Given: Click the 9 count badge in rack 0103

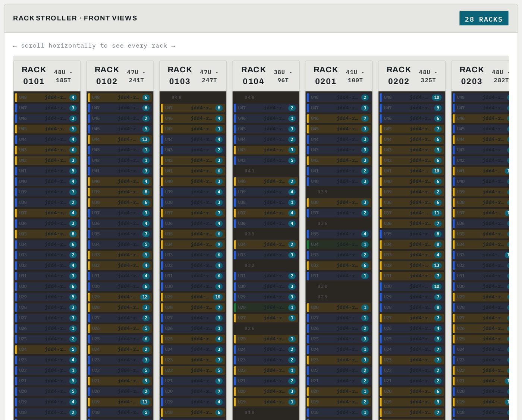Looking at the screenshot, I should 219,244.
